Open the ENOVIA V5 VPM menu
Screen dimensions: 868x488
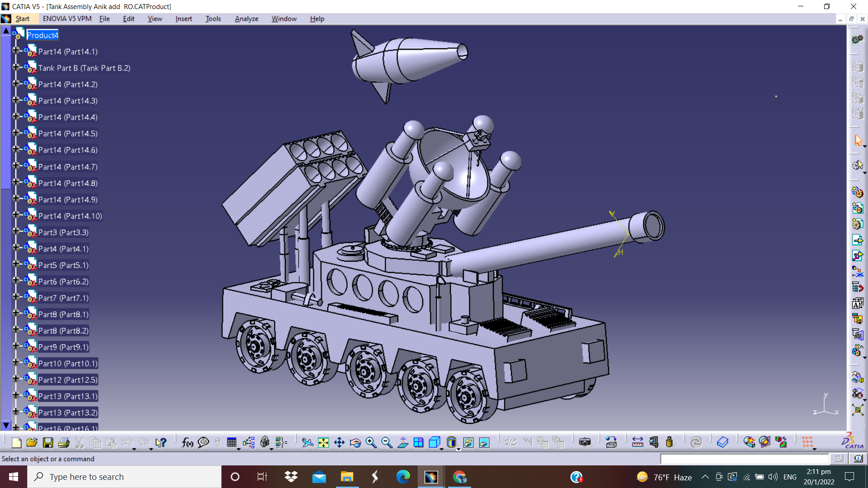67,19
